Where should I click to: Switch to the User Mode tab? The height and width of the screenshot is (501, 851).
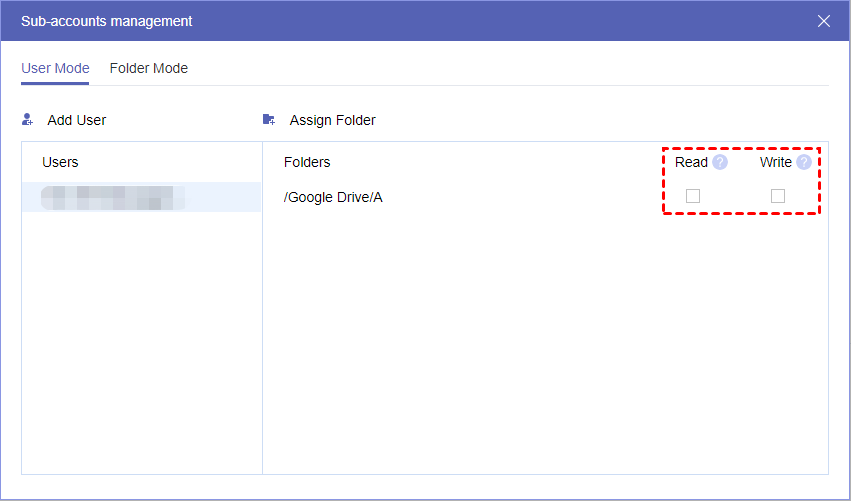pyautogui.click(x=55, y=69)
